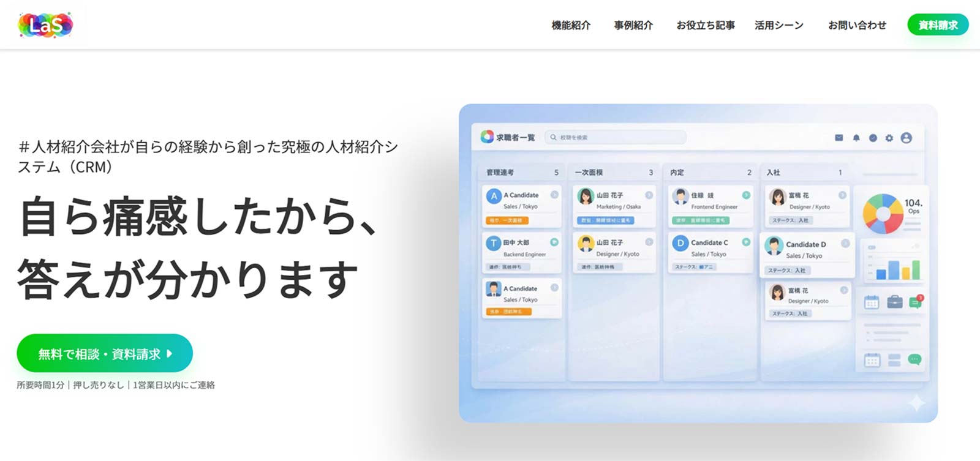Click the blue letter T avatar of 田中 大郎
Viewport: 980px width, 461px height.
tap(494, 244)
